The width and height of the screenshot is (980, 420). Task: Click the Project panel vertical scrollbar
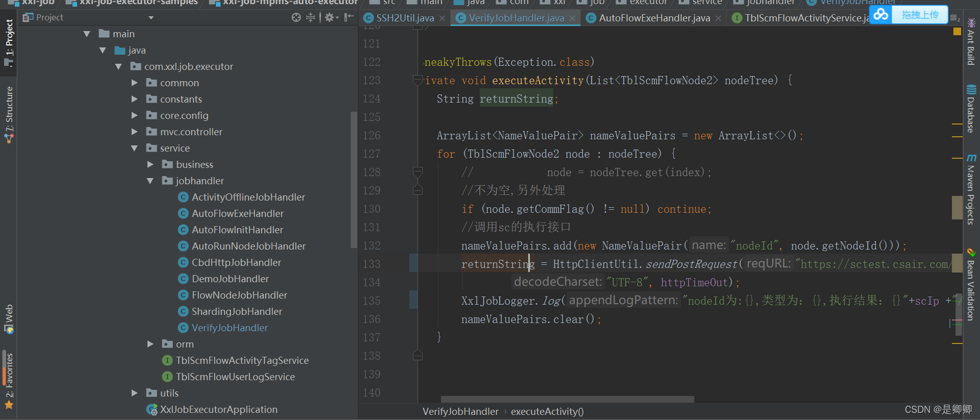[x=353, y=180]
